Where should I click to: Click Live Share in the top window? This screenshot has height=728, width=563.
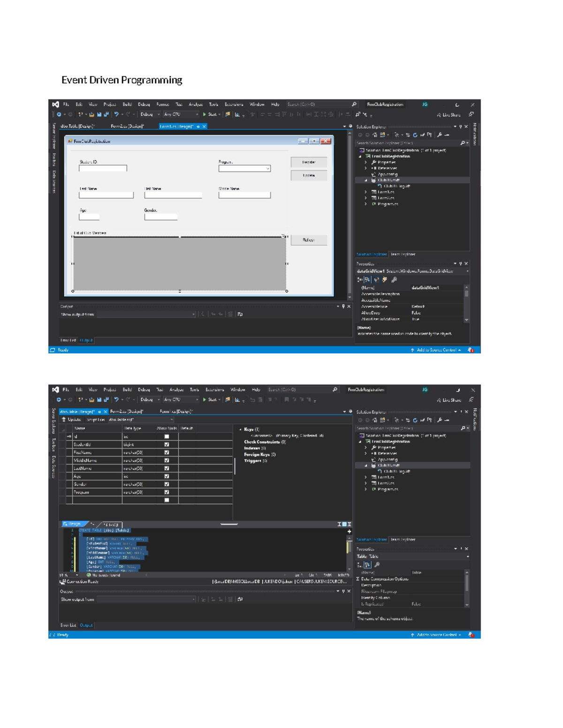point(449,115)
